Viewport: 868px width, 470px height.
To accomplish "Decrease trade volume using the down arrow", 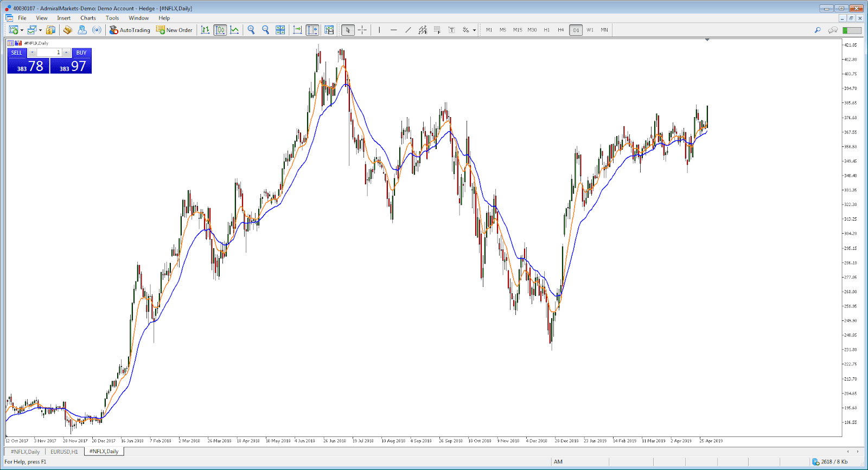I will coord(33,53).
